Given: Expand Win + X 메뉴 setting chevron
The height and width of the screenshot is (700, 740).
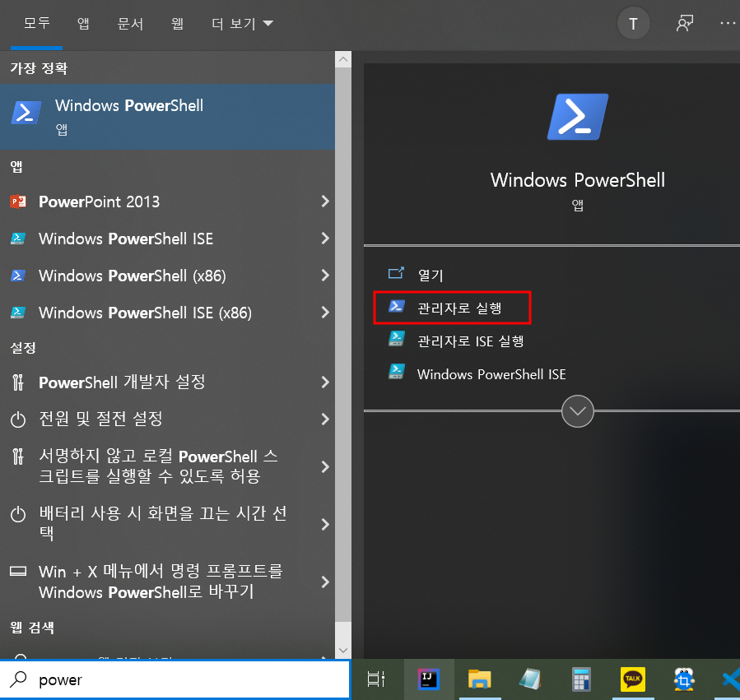Looking at the screenshot, I should tap(324, 582).
